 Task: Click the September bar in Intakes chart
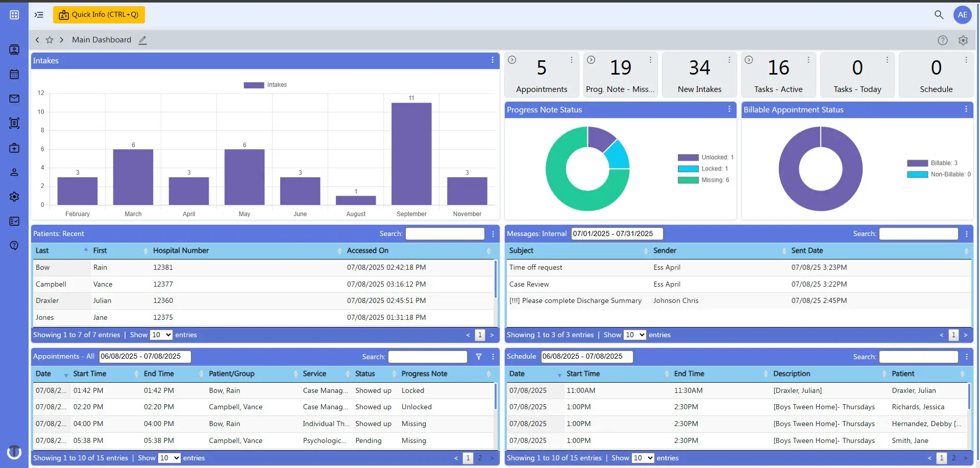411,154
